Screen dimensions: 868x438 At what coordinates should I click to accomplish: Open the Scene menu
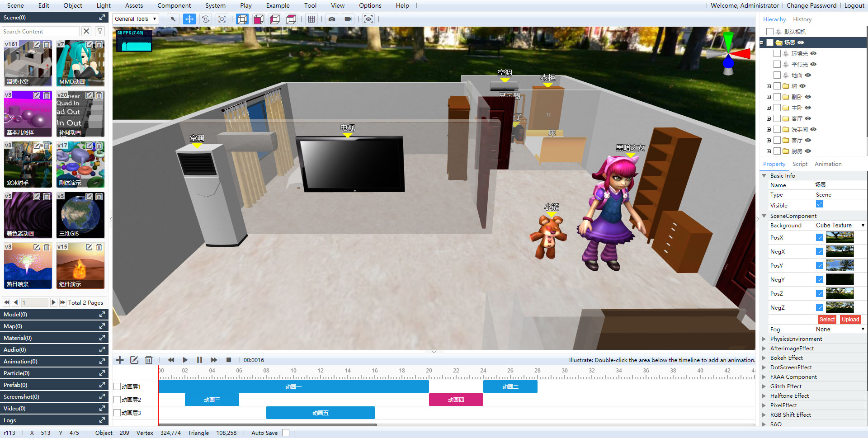point(15,5)
